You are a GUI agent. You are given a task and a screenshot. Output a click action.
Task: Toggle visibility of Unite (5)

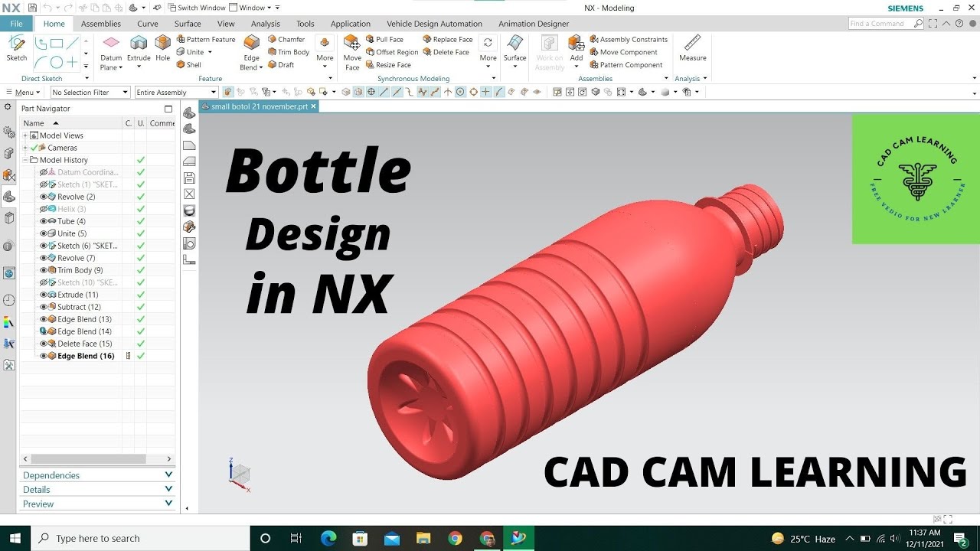[44, 233]
